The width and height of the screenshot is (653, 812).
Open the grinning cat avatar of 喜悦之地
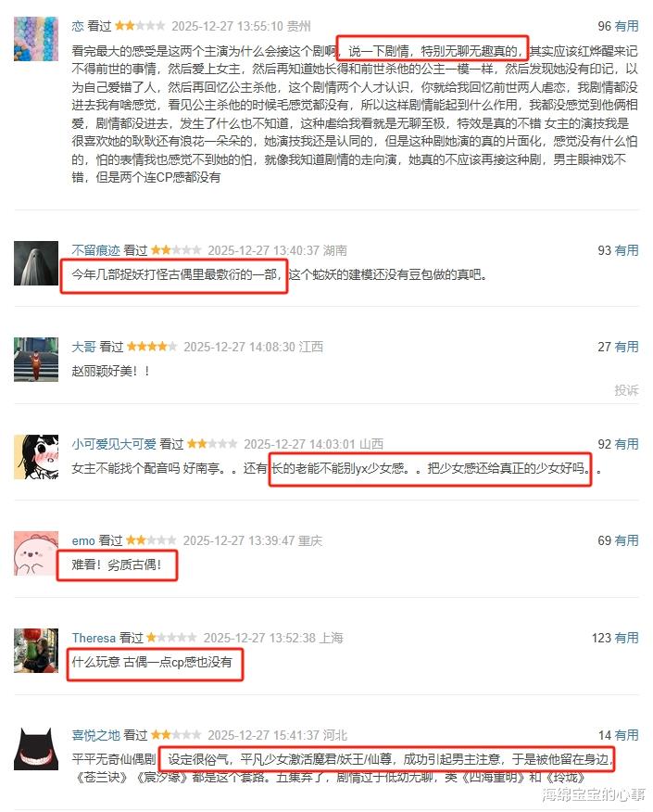(x=36, y=748)
